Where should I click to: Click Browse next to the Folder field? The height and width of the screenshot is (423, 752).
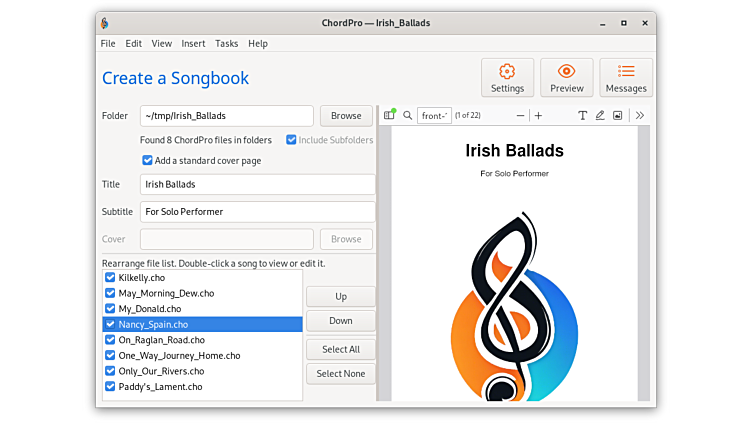coord(346,116)
